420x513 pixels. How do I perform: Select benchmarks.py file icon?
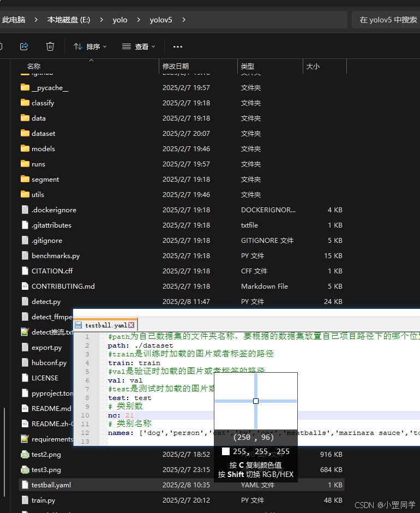(25, 255)
